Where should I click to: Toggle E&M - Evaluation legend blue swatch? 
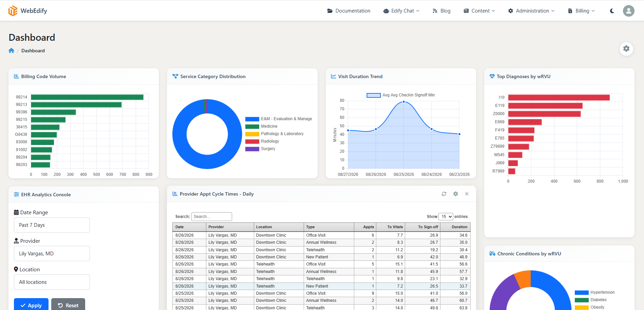252,119
